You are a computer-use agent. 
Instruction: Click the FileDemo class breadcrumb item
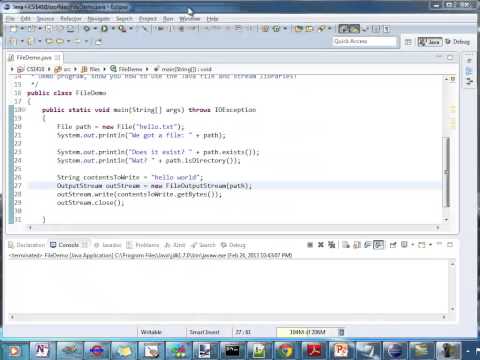126,69
